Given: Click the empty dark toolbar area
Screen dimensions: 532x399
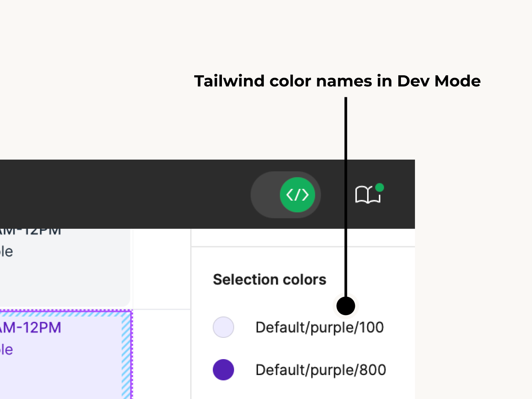Looking at the screenshot, I should (x=114, y=194).
